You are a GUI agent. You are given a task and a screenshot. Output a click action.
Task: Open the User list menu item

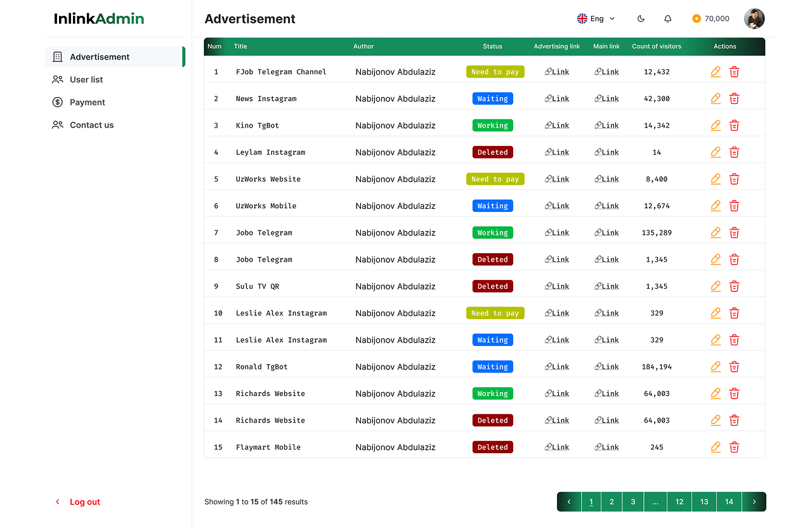tap(86, 80)
